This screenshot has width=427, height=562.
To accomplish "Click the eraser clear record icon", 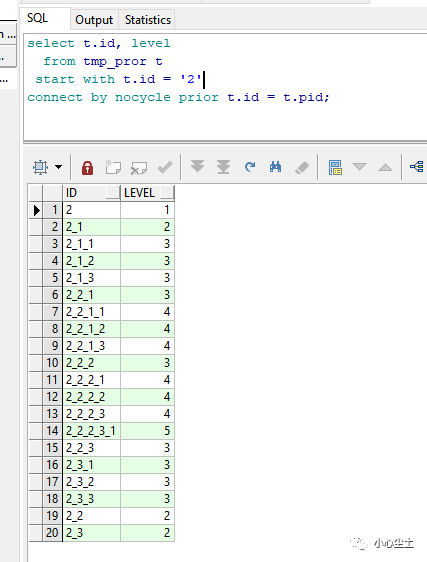I will (x=302, y=167).
